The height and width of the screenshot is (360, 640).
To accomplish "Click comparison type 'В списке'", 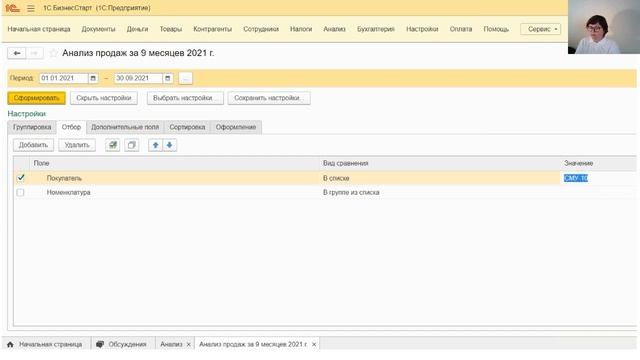I will click(x=336, y=178).
